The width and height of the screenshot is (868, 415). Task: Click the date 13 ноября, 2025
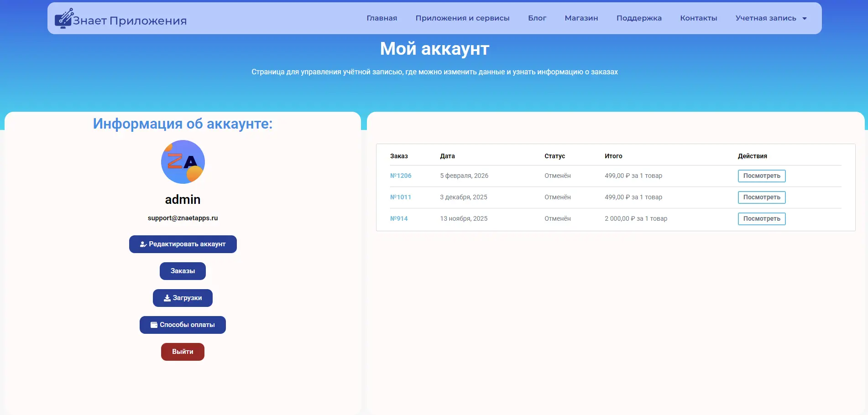(x=464, y=218)
